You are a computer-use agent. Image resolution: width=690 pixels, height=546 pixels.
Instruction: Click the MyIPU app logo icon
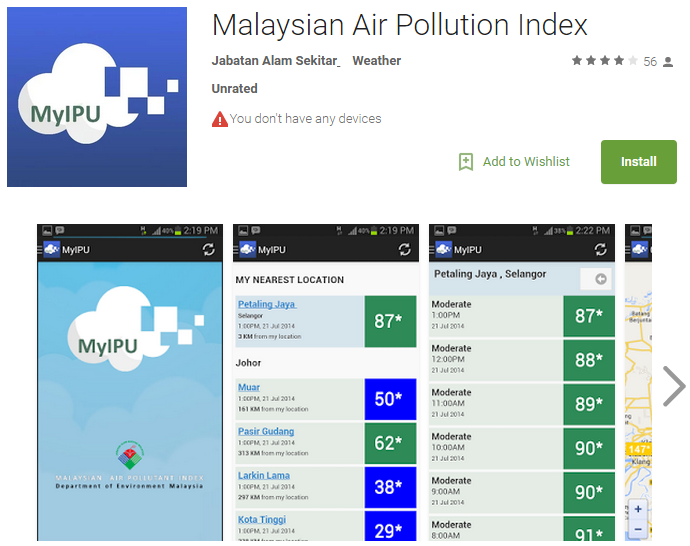(x=97, y=97)
